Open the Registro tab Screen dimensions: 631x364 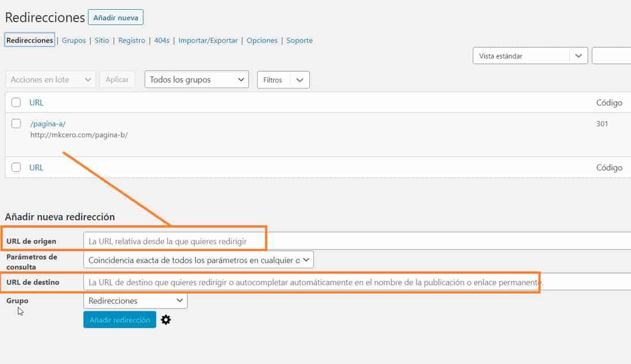[131, 41]
